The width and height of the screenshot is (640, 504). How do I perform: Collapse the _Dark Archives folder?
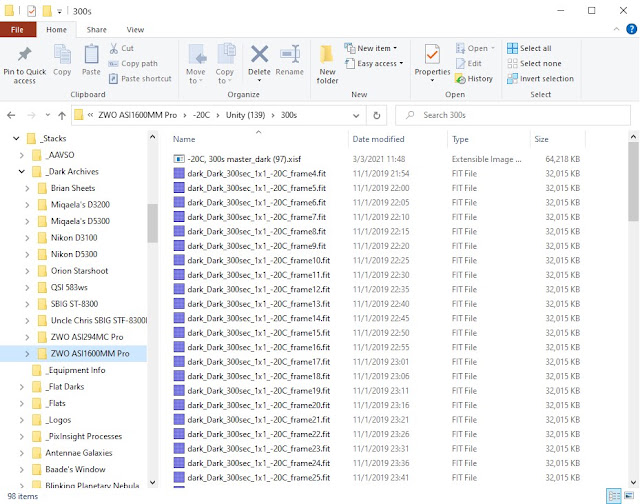pos(22,171)
